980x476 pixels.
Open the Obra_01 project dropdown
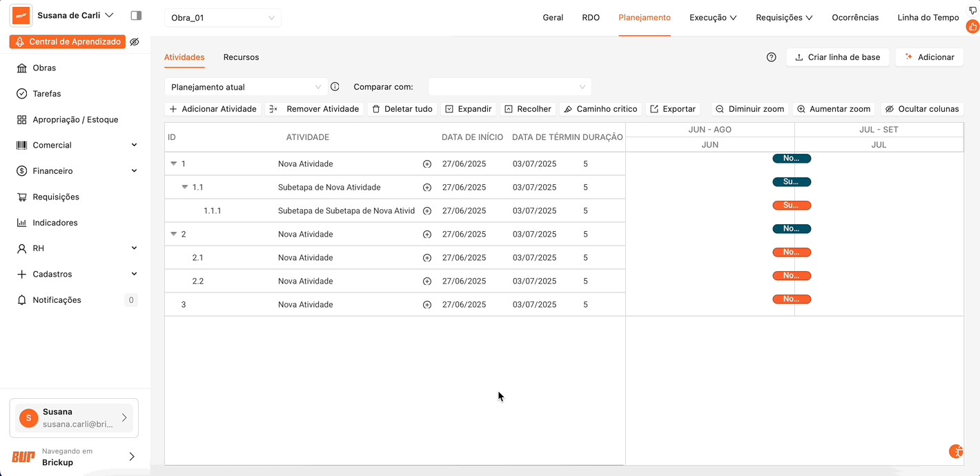[x=223, y=18]
